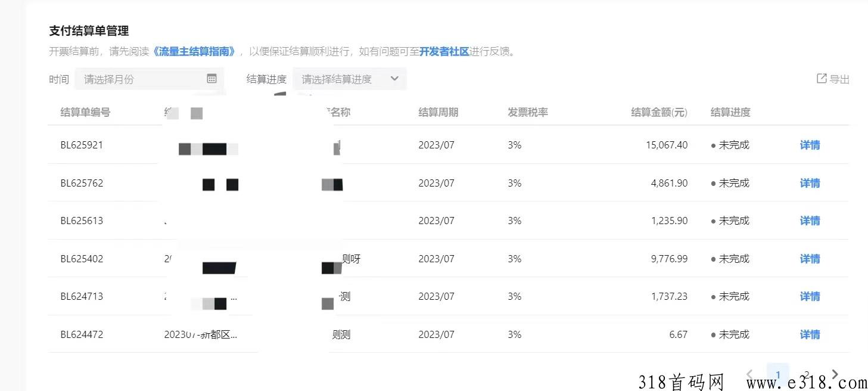Click the 结算金额(元) column header

tap(659, 112)
